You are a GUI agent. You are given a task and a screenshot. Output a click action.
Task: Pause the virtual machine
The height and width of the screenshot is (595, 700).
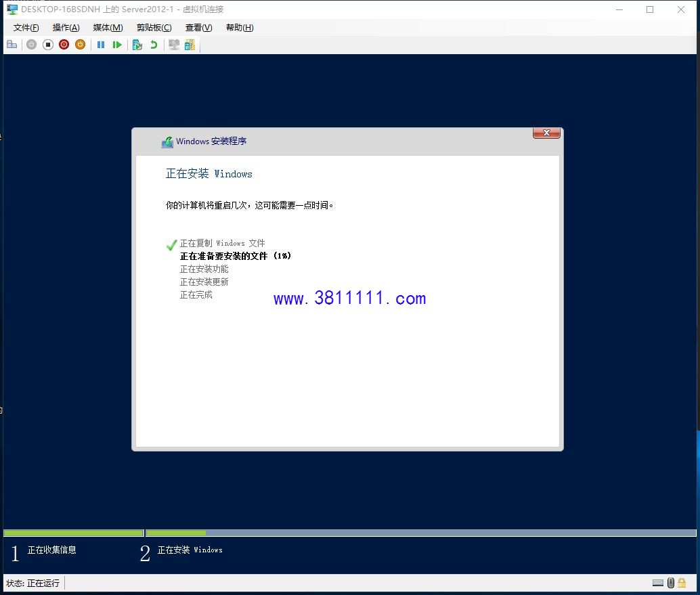pyautogui.click(x=101, y=45)
